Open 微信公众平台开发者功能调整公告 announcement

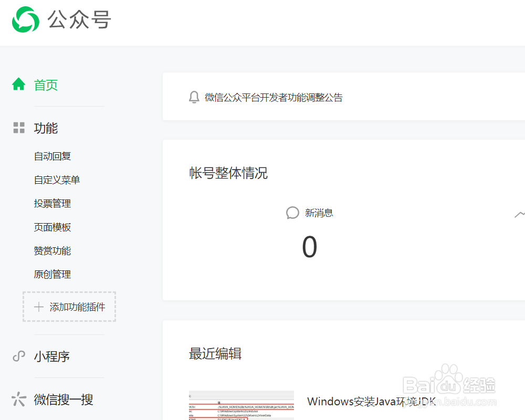pyautogui.click(x=273, y=97)
